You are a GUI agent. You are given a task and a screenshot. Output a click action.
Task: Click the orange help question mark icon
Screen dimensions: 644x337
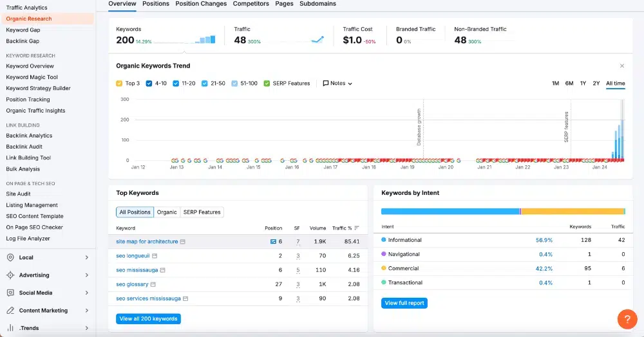627,318
